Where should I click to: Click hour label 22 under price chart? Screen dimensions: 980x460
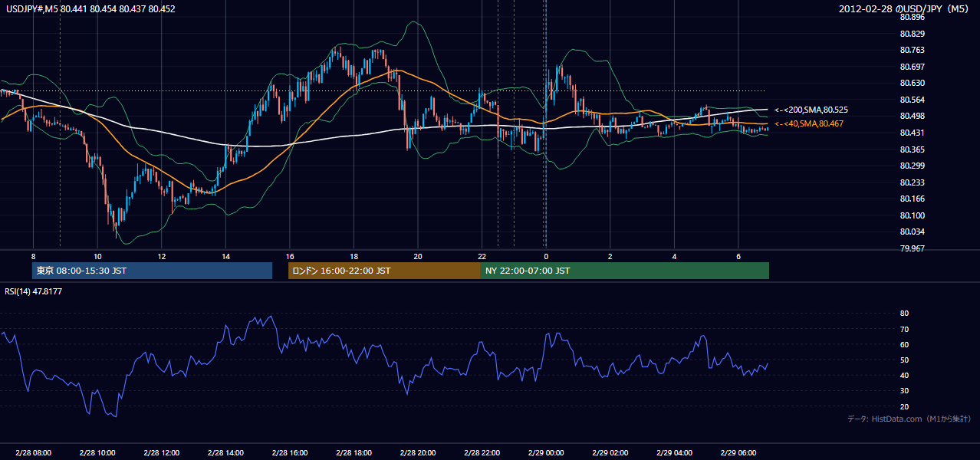[482, 256]
